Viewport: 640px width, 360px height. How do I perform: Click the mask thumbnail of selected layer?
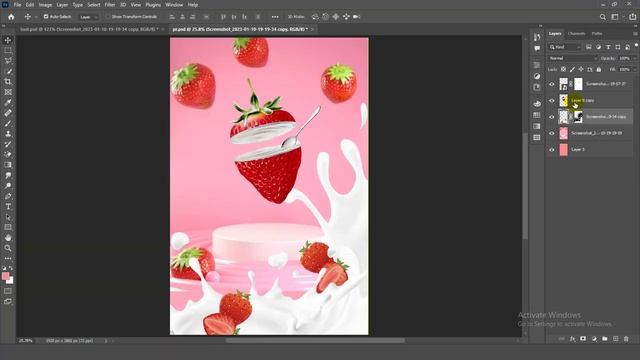(578, 117)
